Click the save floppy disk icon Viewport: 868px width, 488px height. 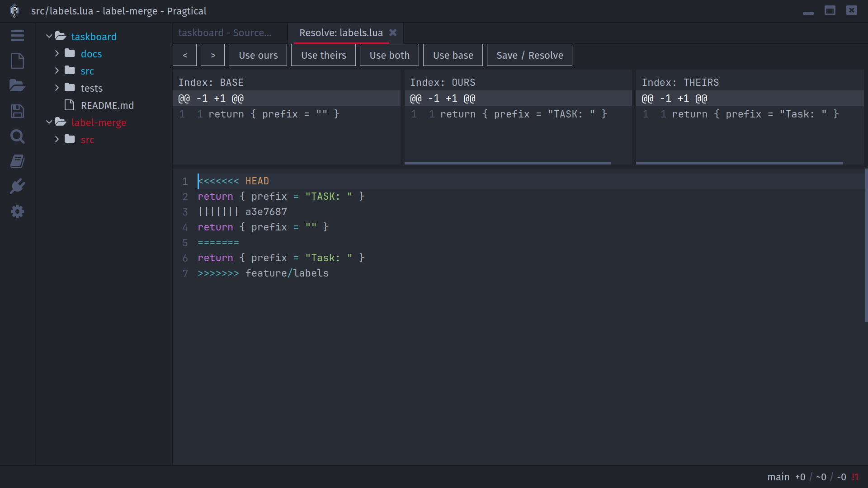point(17,111)
